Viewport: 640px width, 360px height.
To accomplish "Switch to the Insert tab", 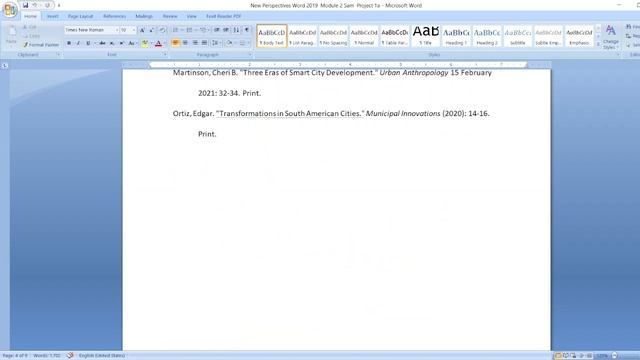I will (53, 16).
